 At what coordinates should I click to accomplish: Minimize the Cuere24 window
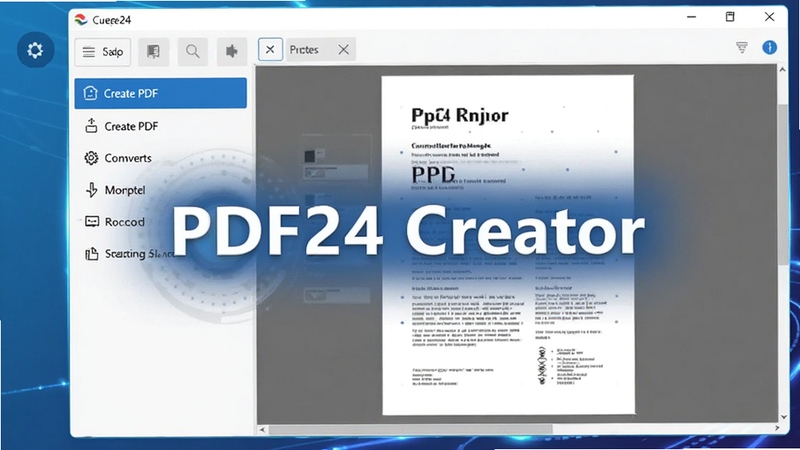[x=691, y=17]
